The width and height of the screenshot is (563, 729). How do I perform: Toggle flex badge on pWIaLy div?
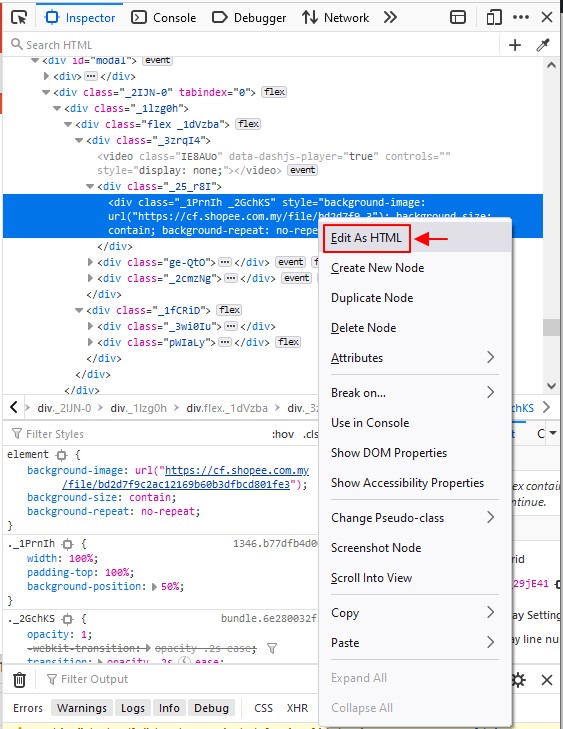pyautogui.click(x=288, y=342)
